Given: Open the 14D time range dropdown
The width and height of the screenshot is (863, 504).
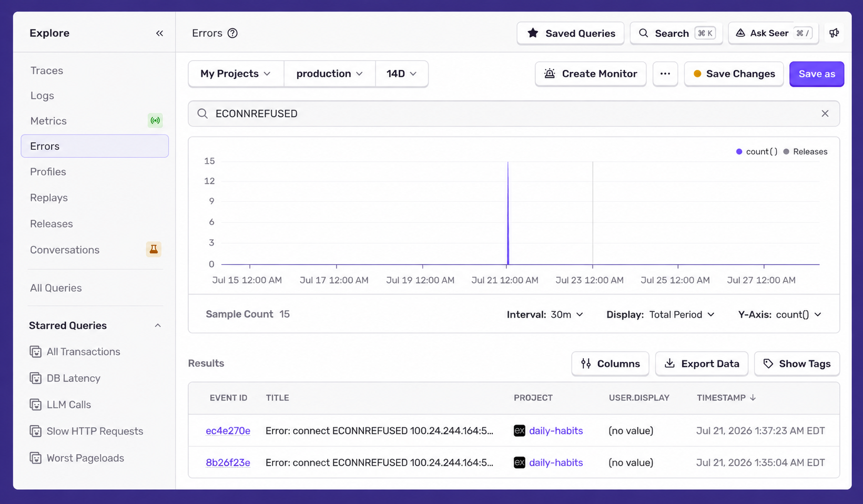Looking at the screenshot, I should pos(402,74).
